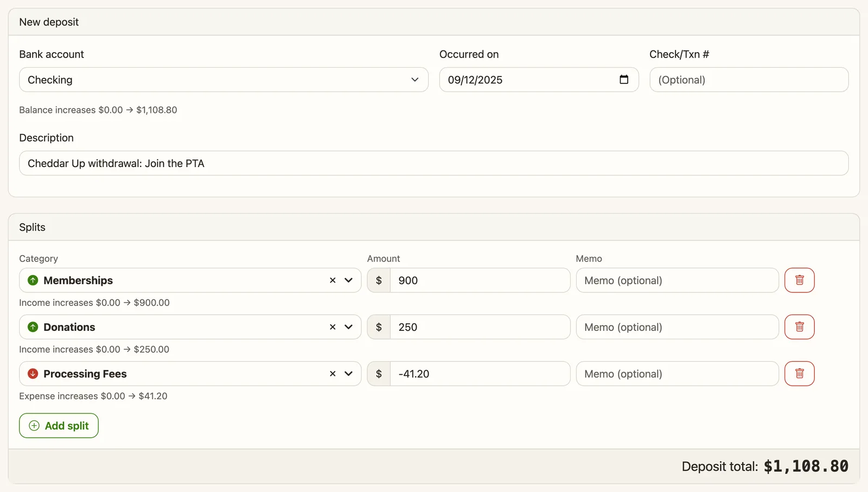This screenshot has width=868, height=492.
Task: Focus the Donations memo field
Action: tap(677, 327)
